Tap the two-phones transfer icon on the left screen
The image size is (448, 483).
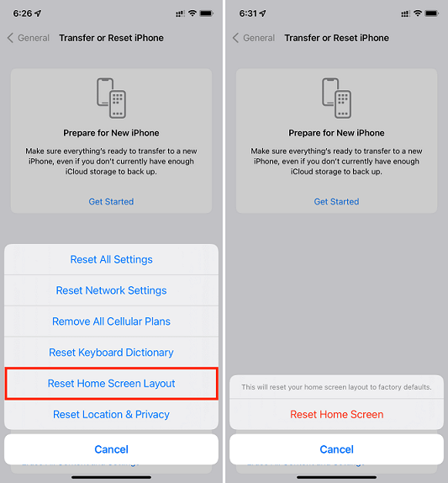coord(112,98)
